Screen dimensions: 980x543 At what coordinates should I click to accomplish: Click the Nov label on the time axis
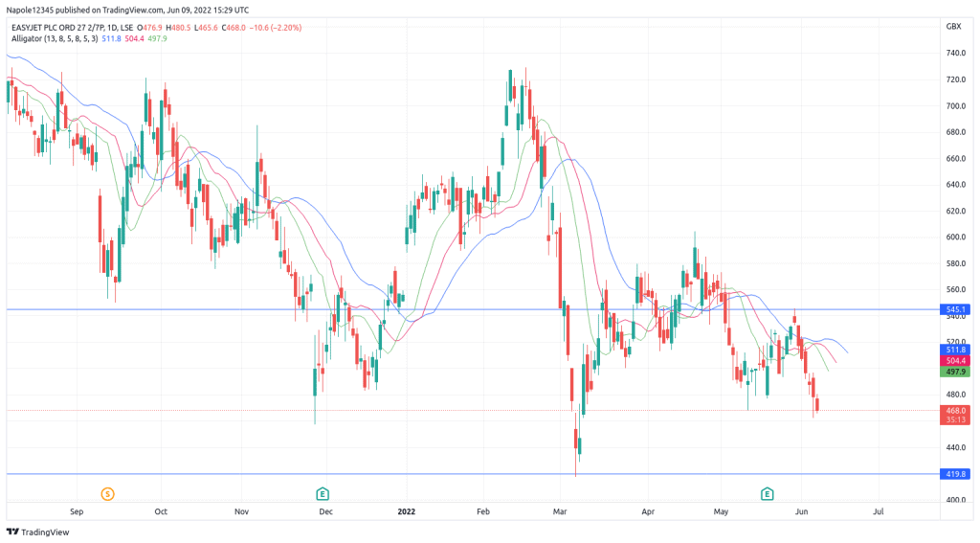(241, 511)
